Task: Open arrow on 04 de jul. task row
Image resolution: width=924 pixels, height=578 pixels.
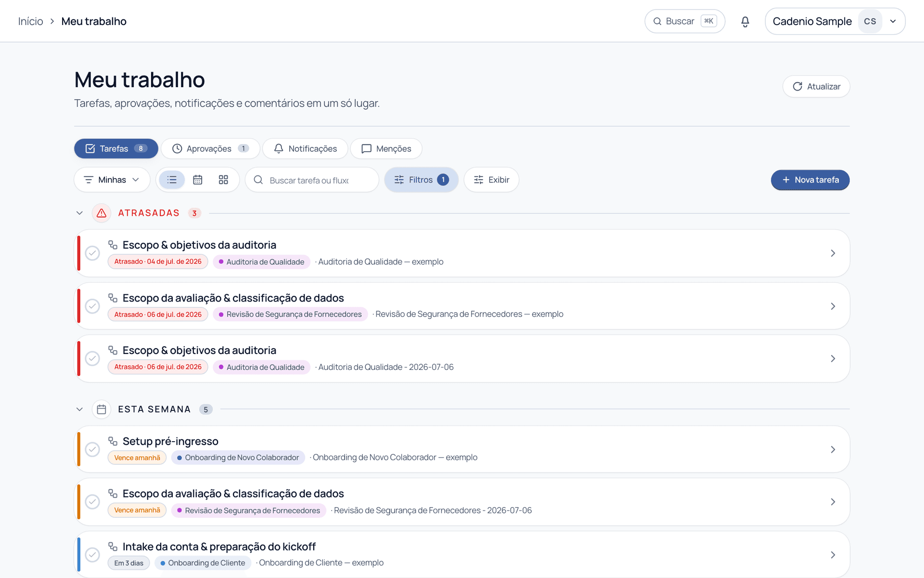Action: point(833,253)
